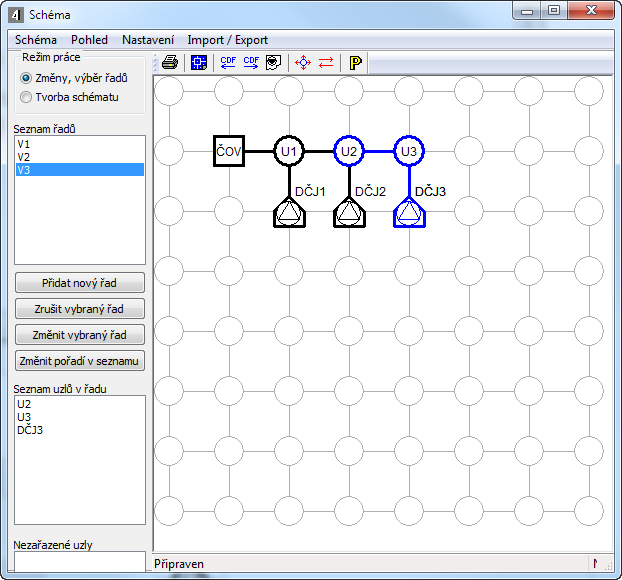Open the Schéma menu
The width and height of the screenshot is (622, 580).
pyautogui.click(x=36, y=40)
